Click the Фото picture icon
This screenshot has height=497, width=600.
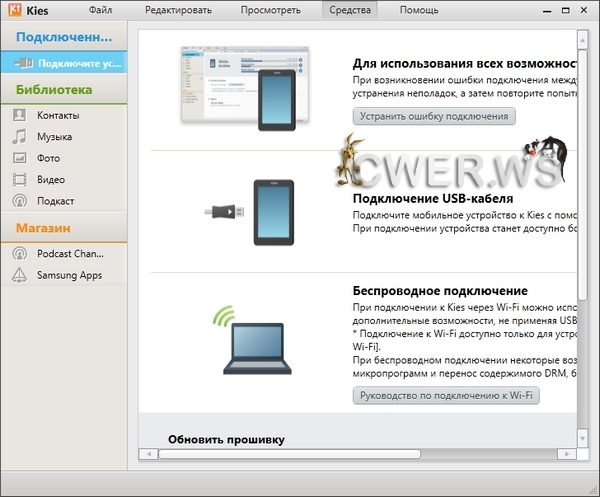pos(20,158)
